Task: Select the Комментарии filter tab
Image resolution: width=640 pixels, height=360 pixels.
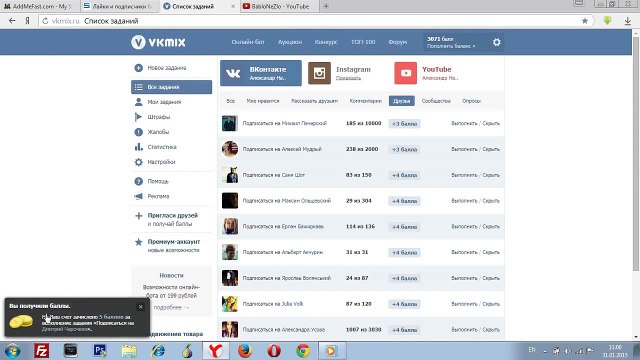Action: click(365, 101)
